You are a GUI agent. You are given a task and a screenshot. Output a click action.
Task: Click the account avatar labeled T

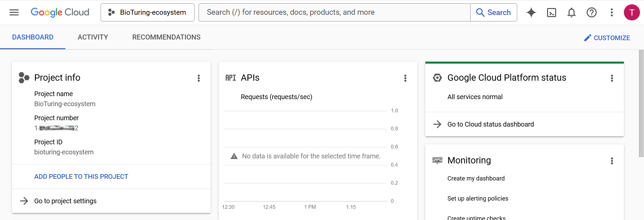(632, 12)
